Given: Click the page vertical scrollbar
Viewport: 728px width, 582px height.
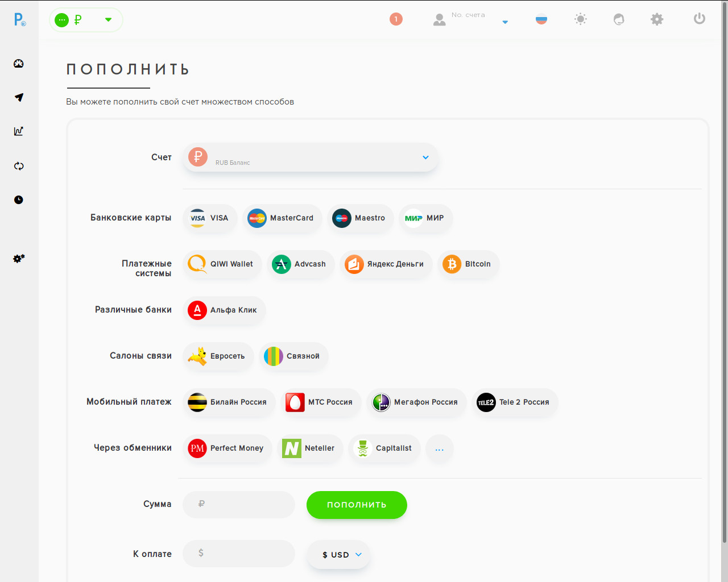Looking at the screenshot, I should tap(725, 273).
